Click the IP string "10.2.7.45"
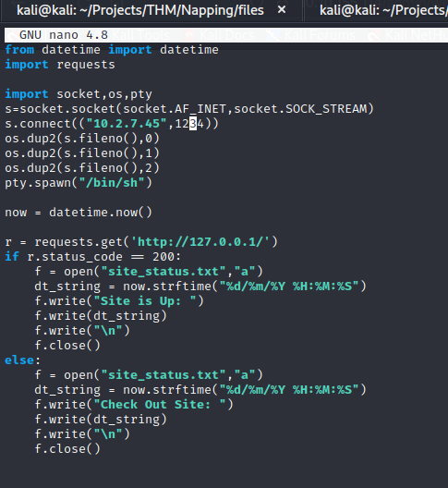 click(x=127, y=124)
